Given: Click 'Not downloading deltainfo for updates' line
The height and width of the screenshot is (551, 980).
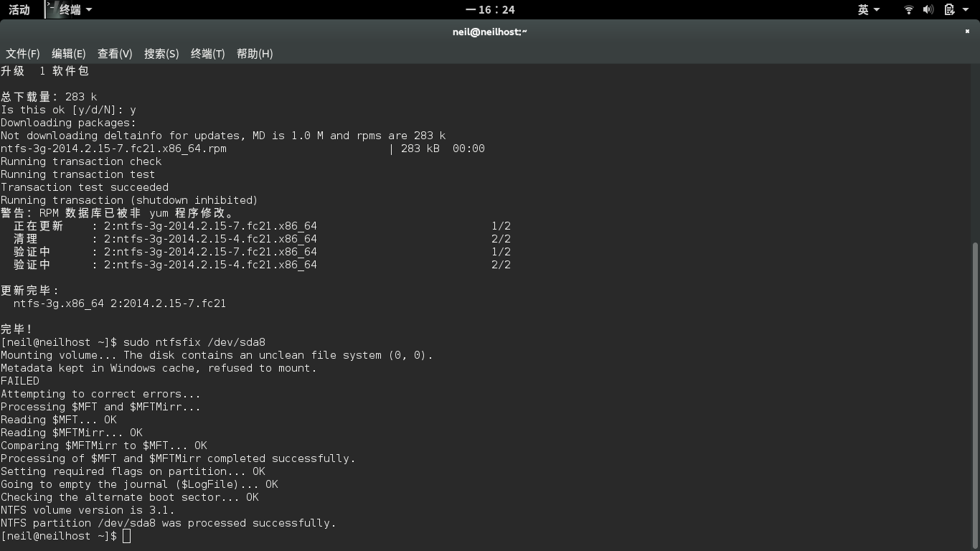Looking at the screenshot, I should pyautogui.click(x=223, y=136).
